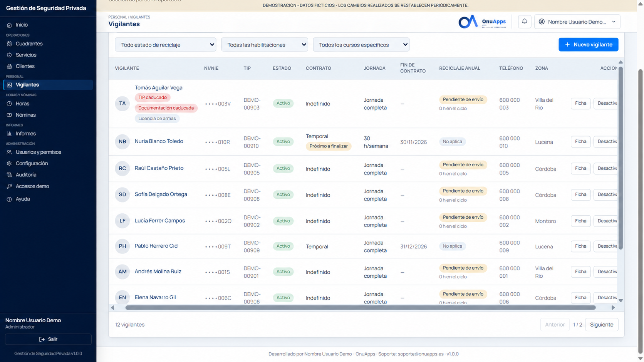Click the Documentación caducada tag
This screenshot has height=362, width=644.
tap(166, 108)
